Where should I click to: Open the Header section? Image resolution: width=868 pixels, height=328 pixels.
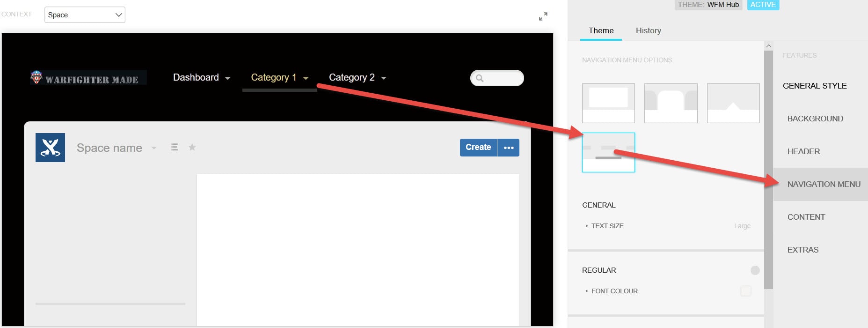click(x=803, y=151)
